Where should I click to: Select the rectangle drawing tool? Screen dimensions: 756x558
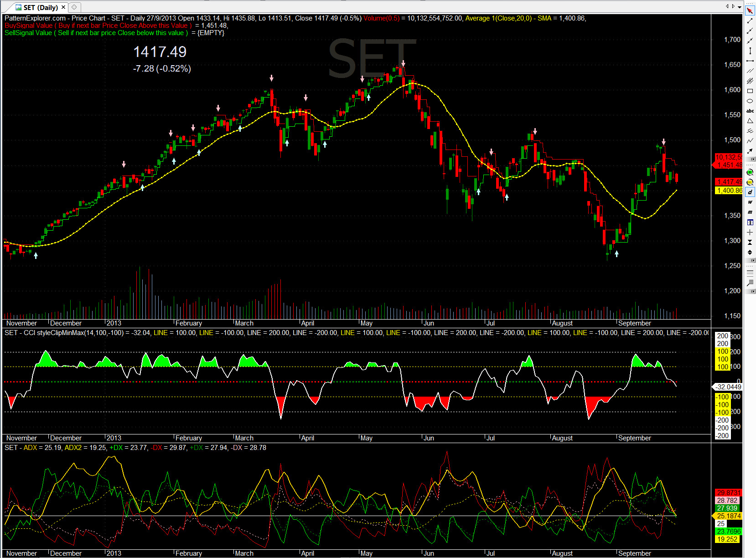point(750,91)
